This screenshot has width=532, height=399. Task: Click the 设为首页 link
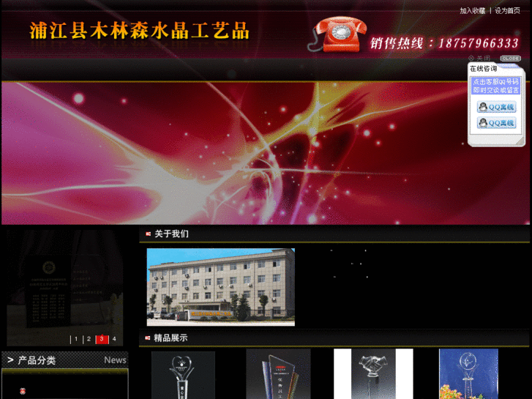coord(507,11)
